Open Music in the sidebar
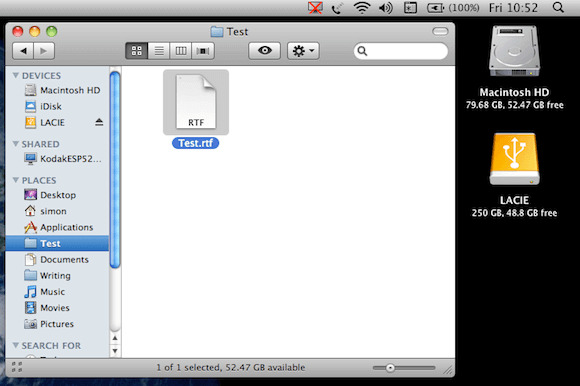Image resolution: width=580 pixels, height=386 pixels. [57, 292]
